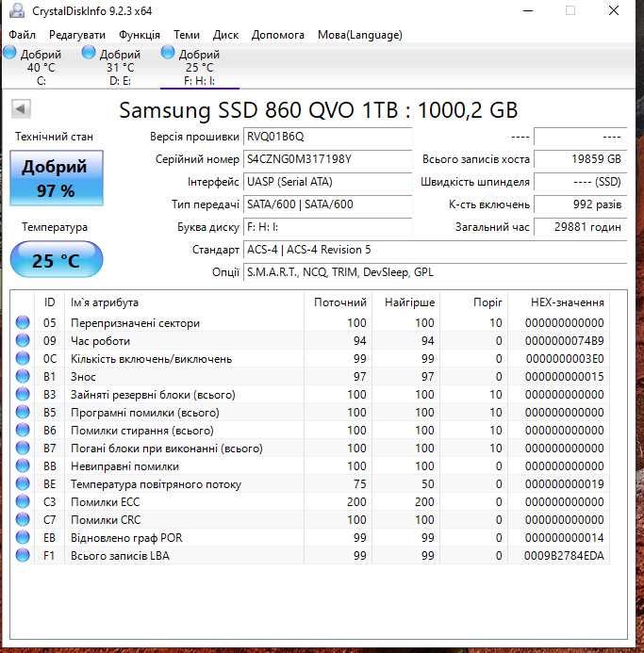Select the Кількість включень/виключень attribute row
Viewport: 644px width, 653px height.
pos(310,359)
